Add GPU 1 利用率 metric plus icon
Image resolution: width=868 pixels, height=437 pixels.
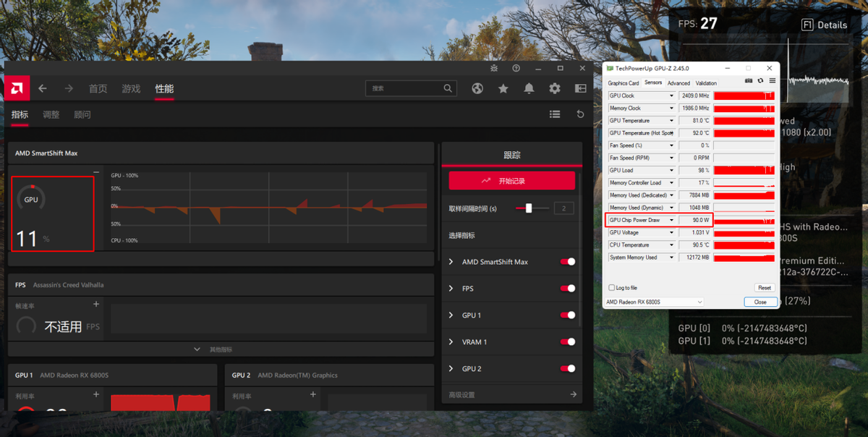pos(96,394)
